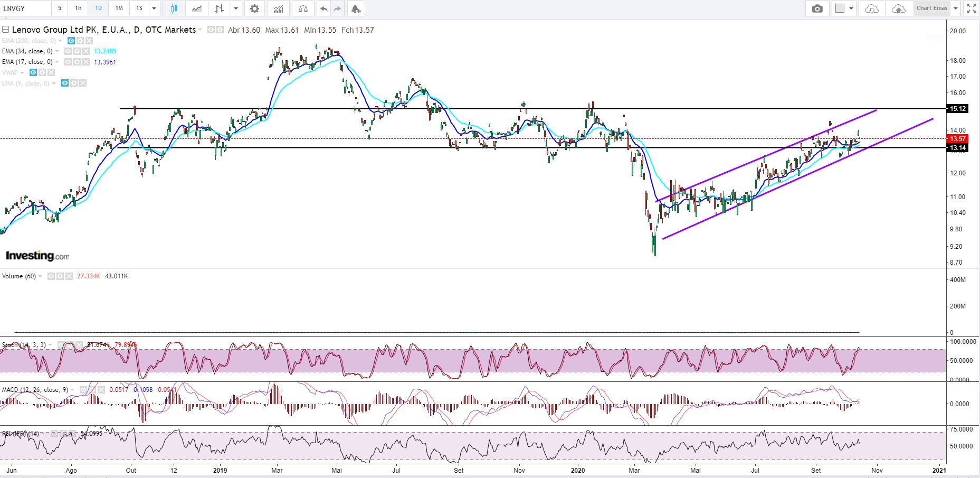Hide the Lenovo Group price series
This screenshot has height=478, width=980.
211,30
